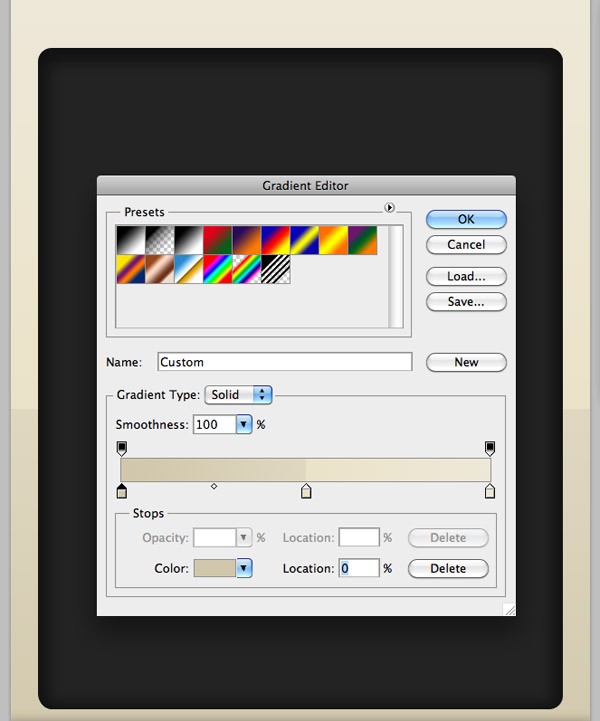Select the left opacity stop above gradient
The image size is (600, 721).
coord(122,448)
